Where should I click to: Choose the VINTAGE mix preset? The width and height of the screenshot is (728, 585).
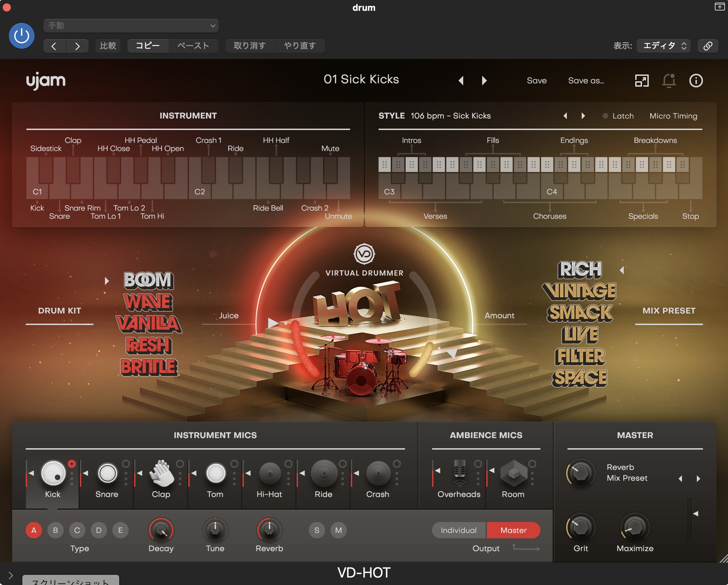click(579, 291)
